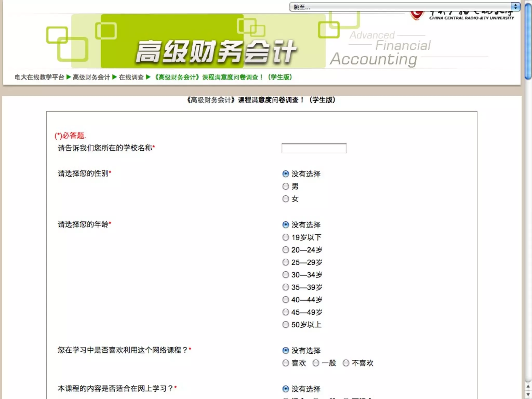Choose age range 25—29岁
The height and width of the screenshot is (399, 532).
tap(285, 262)
